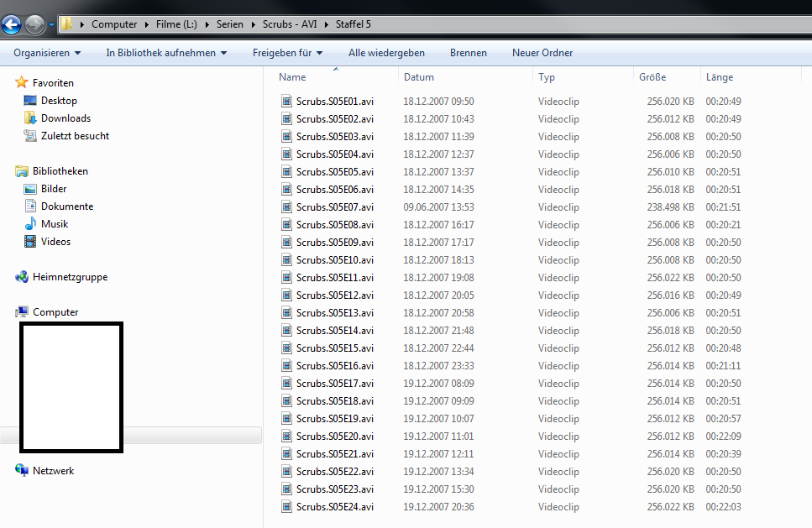Click the Musik note icon
This screenshot has height=528, width=812.
pos(30,223)
